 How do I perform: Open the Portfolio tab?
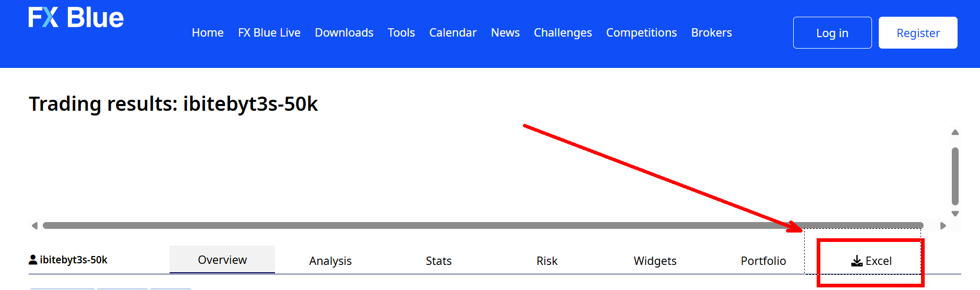click(x=763, y=261)
